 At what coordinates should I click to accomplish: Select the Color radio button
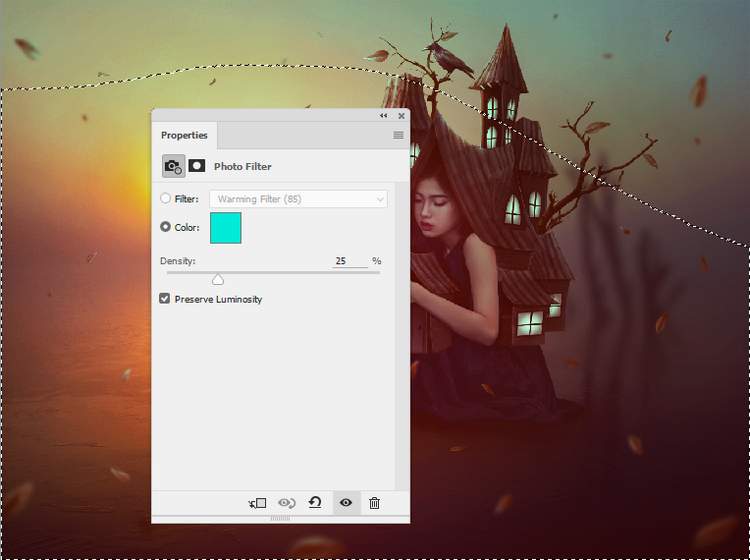coord(165,227)
